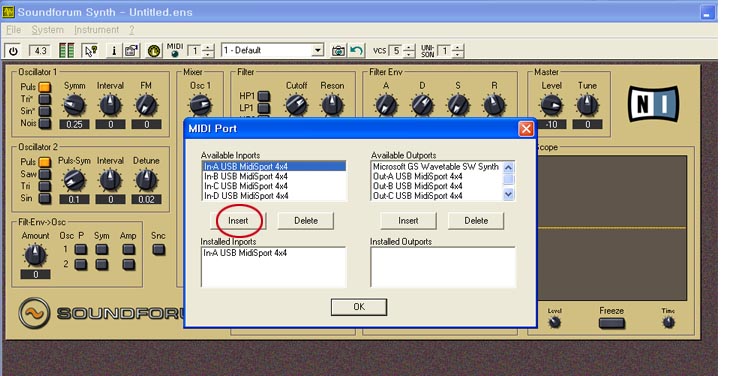Confirm the MIDI Port dialog with OK
The image size is (729, 376).
point(359,307)
